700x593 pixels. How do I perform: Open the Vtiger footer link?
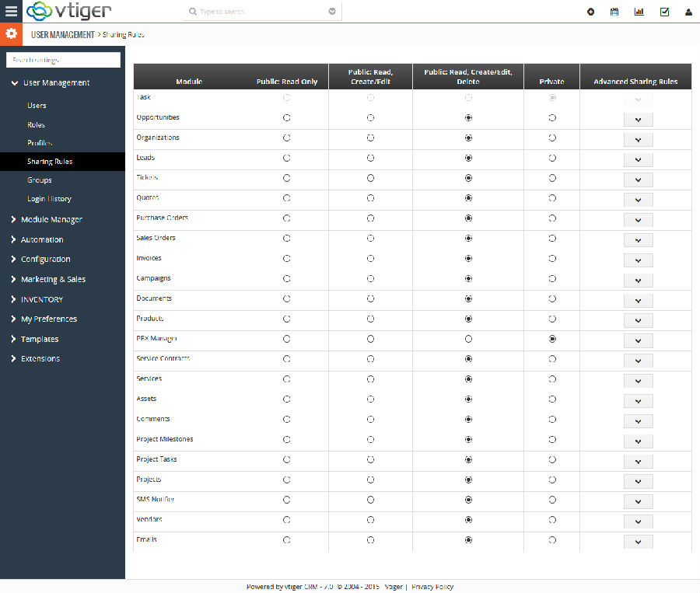[394, 587]
